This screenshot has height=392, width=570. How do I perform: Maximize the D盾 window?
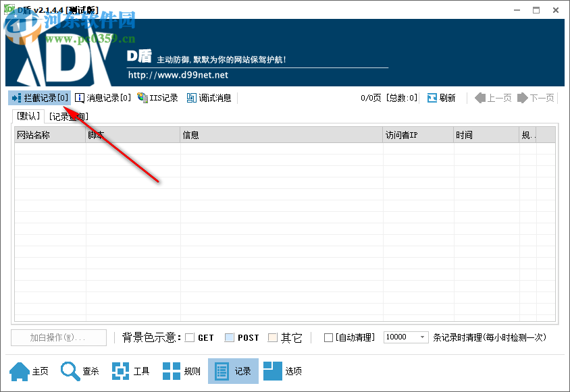click(x=536, y=10)
